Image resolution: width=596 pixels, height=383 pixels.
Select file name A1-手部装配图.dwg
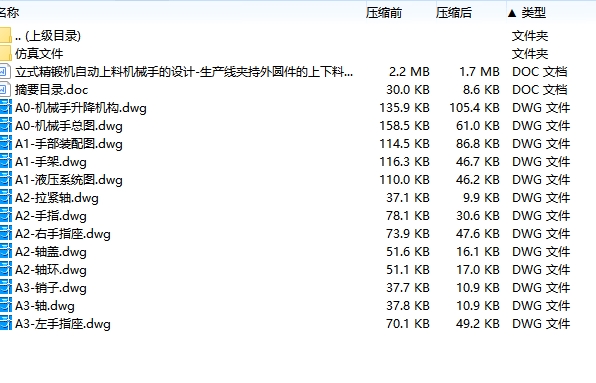69,144
